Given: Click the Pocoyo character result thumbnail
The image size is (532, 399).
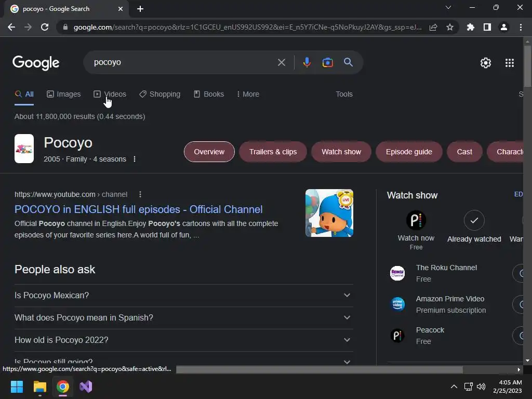Looking at the screenshot, I should pos(329,213).
